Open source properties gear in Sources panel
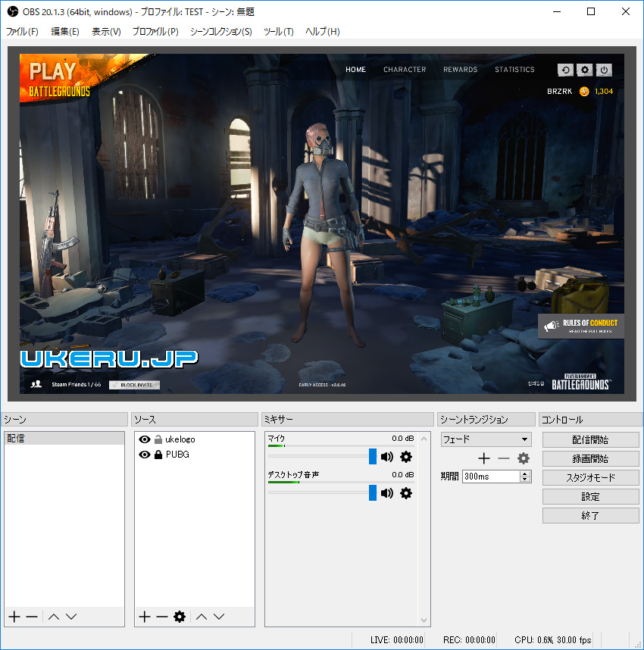 tap(180, 617)
